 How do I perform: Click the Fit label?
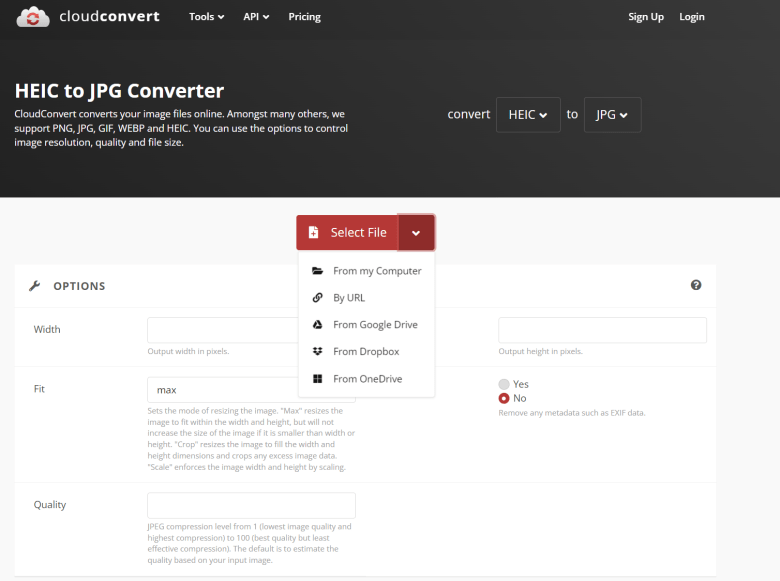[x=39, y=389]
